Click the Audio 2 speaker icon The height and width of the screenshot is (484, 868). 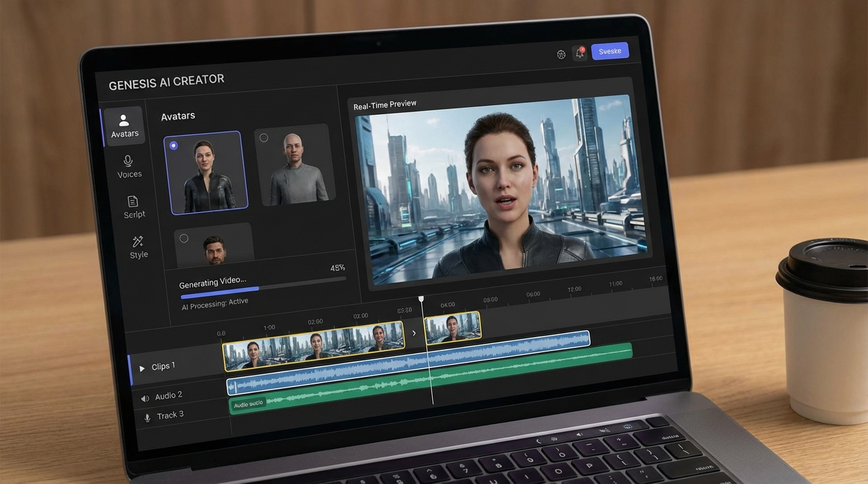[x=144, y=398]
